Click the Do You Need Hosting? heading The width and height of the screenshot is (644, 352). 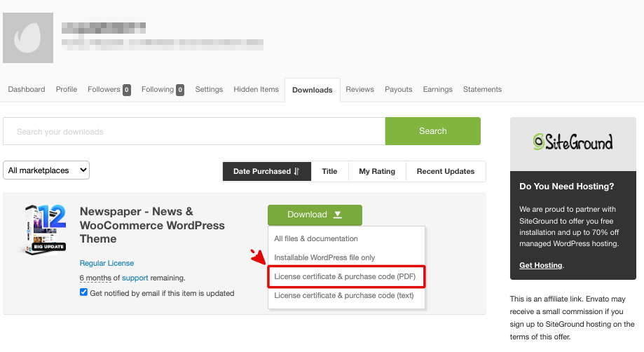(x=566, y=187)
